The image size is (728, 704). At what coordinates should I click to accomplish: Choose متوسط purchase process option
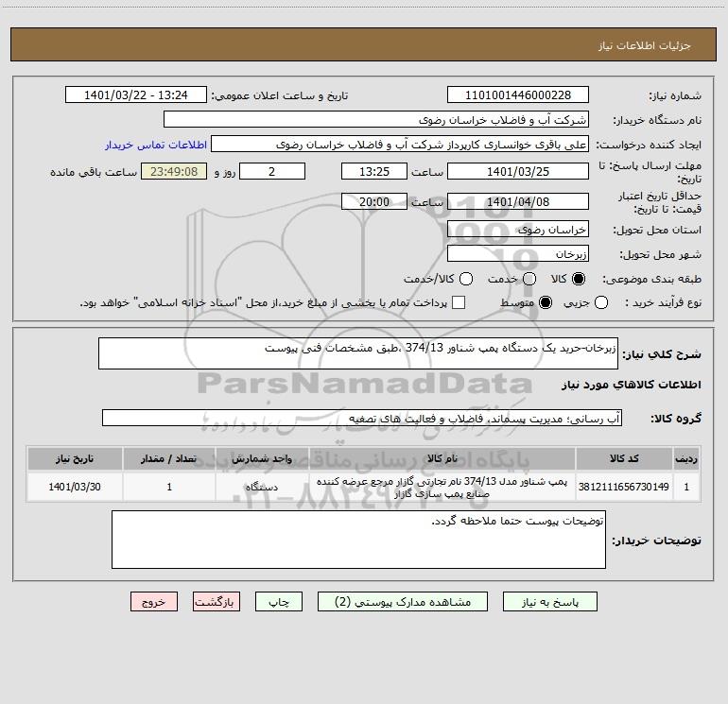tap(546, 302)
